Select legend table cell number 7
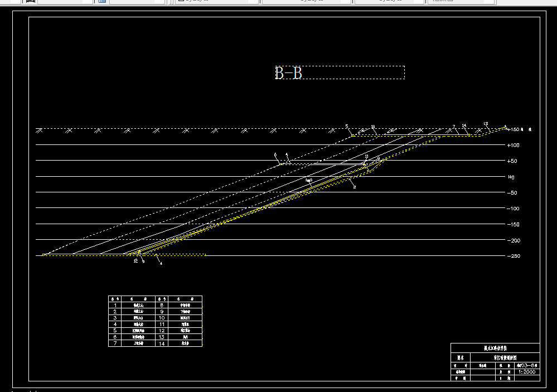 point(115,343)
